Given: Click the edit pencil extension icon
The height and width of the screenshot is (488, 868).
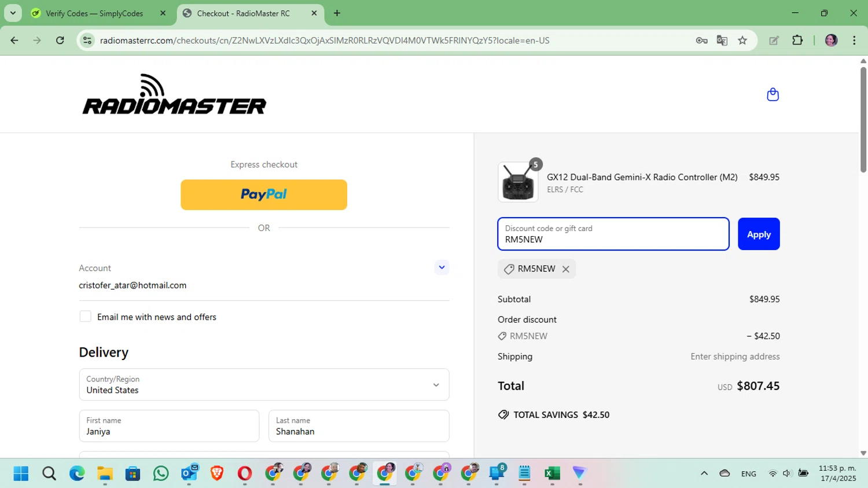Looking at the screenshot, I should [x=774, y=41].
